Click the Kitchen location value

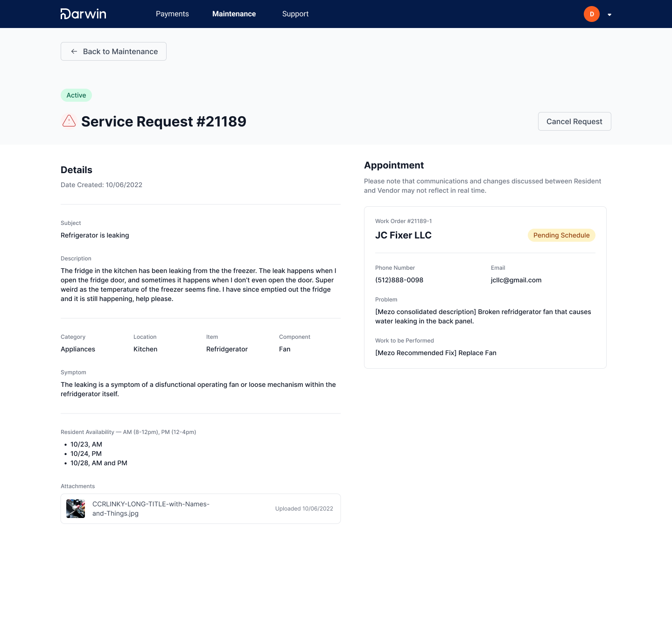[145, 349]
